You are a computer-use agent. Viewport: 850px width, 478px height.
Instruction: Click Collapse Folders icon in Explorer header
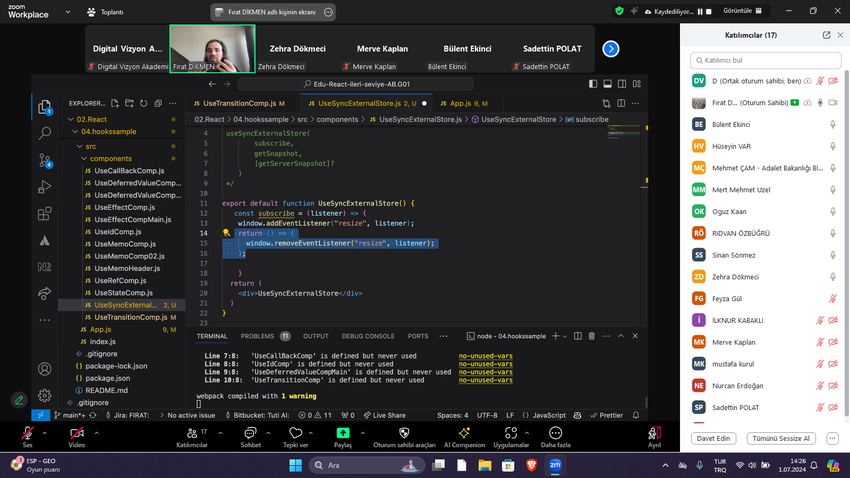[158, 103]
